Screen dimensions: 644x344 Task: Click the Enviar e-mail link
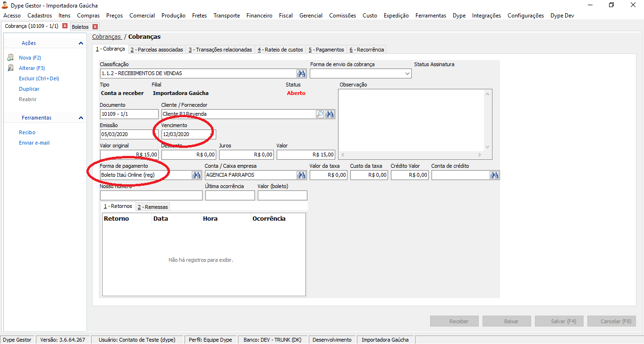34,143
